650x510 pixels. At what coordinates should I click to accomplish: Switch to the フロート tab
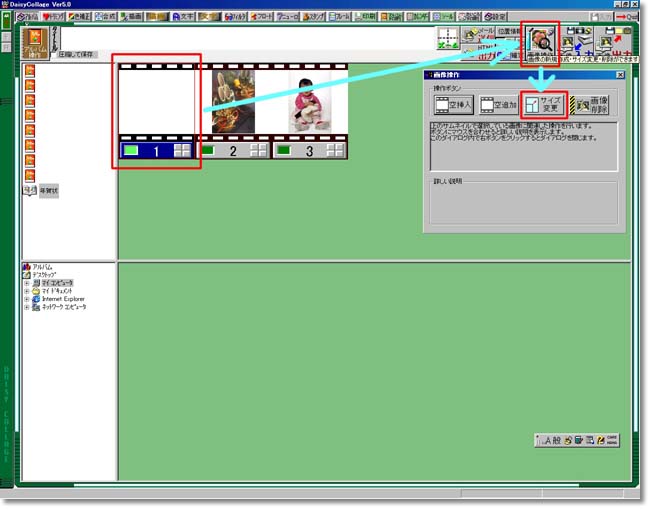(261, 17)
